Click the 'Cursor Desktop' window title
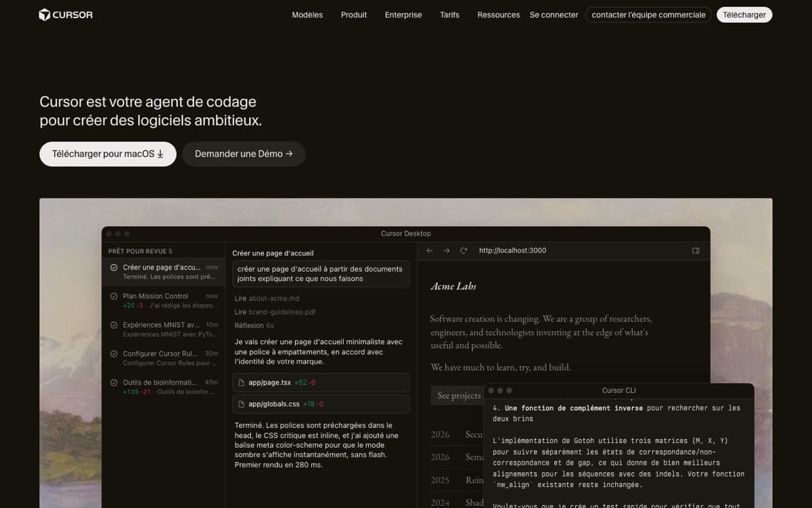The height and width of the screenshot is (508, 812). pyautogui.click(x=406, y=234)
